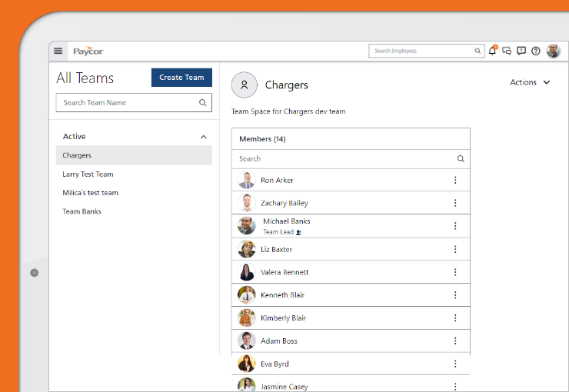The width and height of the screenshot is (569, 392).
Task: Click Eva Byrd's profile photo
Action: (x=246, y=364)
